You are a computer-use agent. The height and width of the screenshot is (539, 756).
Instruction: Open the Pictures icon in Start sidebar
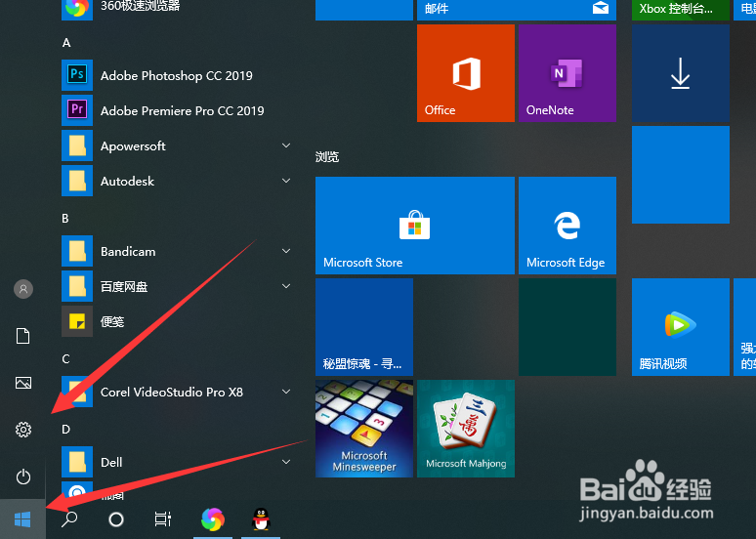click(x=23, y=383)
